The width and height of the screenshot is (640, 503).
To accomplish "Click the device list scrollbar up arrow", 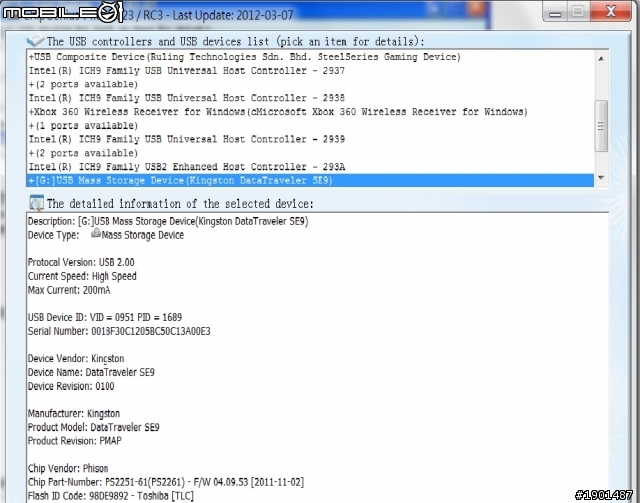I will pyautogui.click(x=601, y=58).
